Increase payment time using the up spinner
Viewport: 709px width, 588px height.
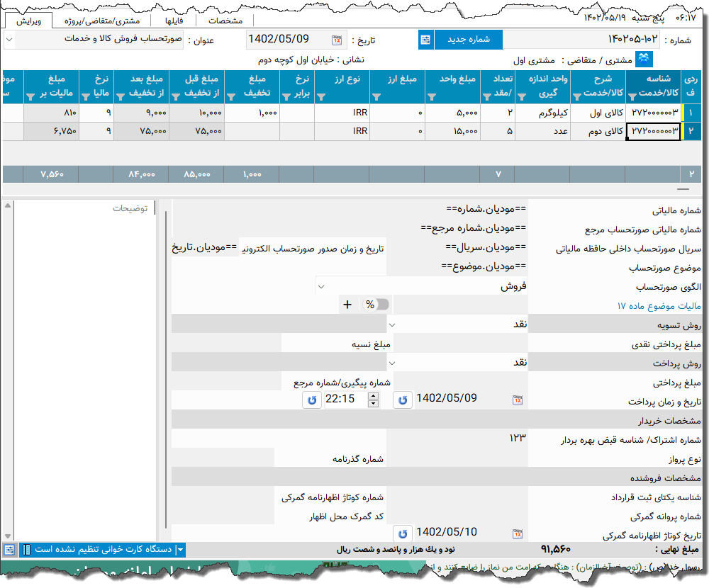(373, 395)
